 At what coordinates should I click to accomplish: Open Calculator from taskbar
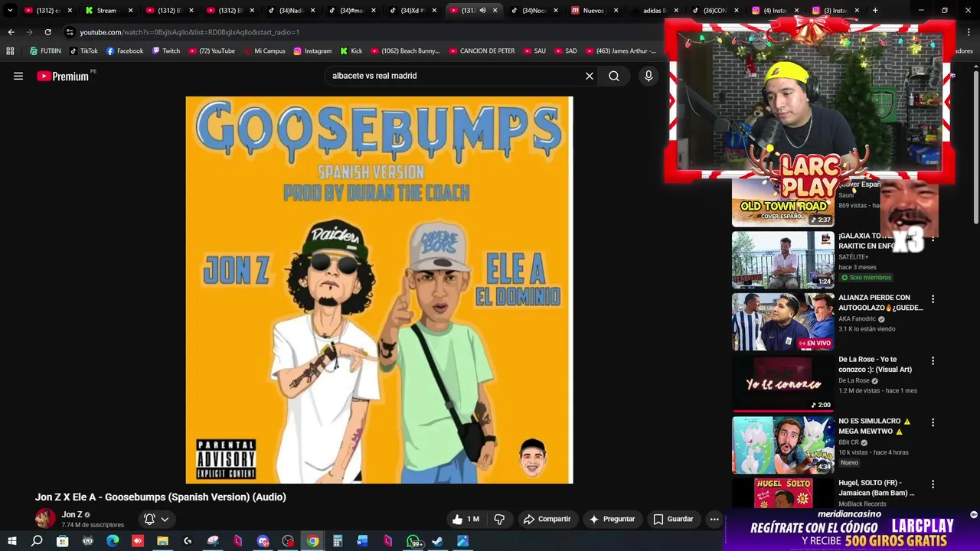[338, 541]
